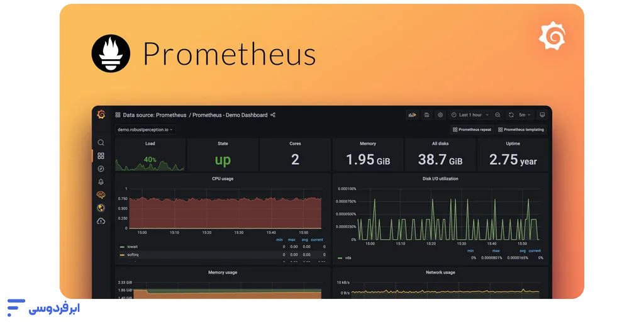Sort CPU legend by the min column
The height and width of the screenshot is (324, 644).
279,240
